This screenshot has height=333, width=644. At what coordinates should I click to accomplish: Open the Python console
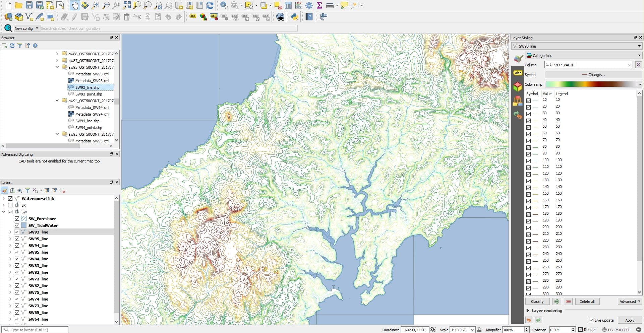(295, 17)
